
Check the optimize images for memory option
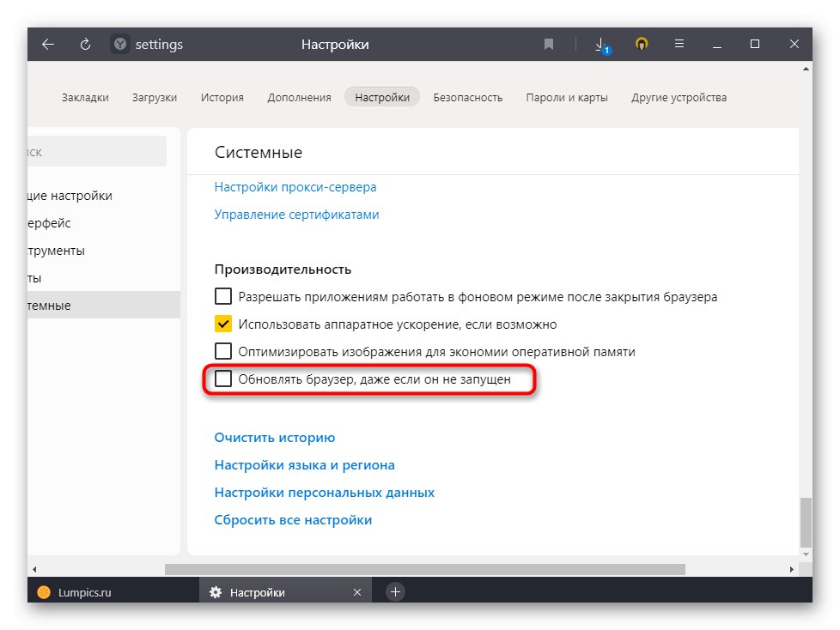[223, 351]
